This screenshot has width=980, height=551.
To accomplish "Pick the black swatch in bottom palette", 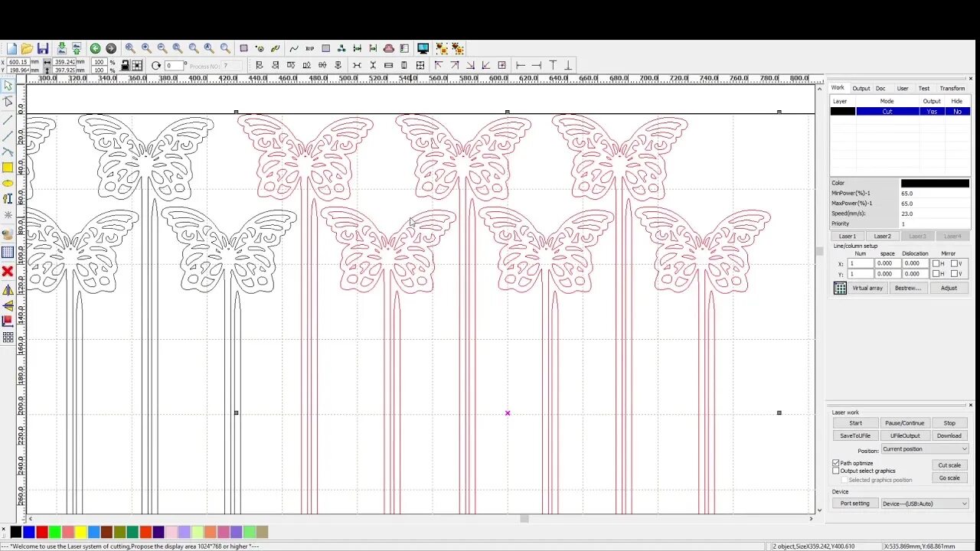I will (15, 532).
